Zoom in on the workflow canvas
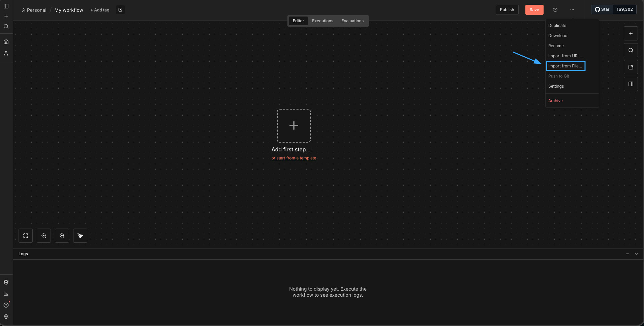 click(44, 236)
